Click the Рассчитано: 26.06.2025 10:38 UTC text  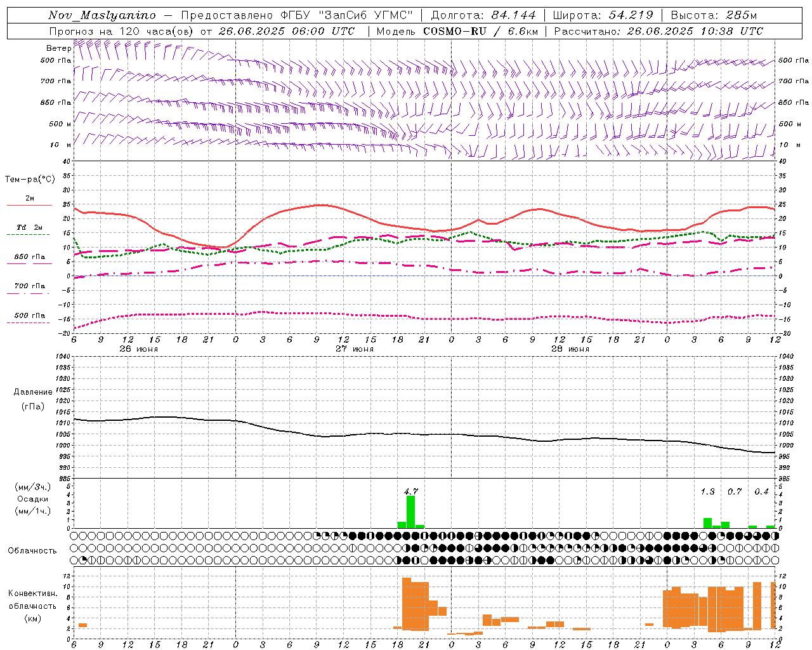(658, 31)
